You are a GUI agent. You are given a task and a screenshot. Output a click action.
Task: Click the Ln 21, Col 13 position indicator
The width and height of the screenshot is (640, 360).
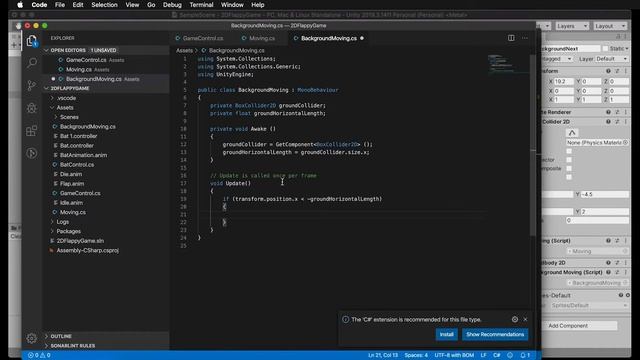(x=383, y=355)
